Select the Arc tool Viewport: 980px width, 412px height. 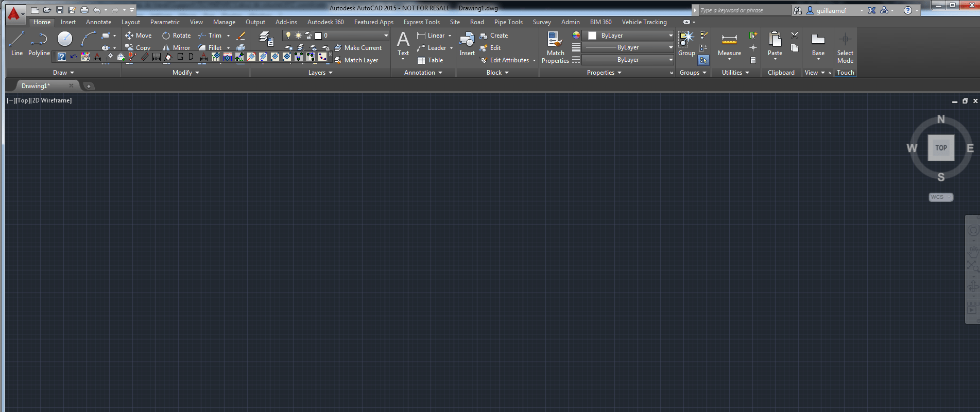pyautogui.click(x=89, y=39)
